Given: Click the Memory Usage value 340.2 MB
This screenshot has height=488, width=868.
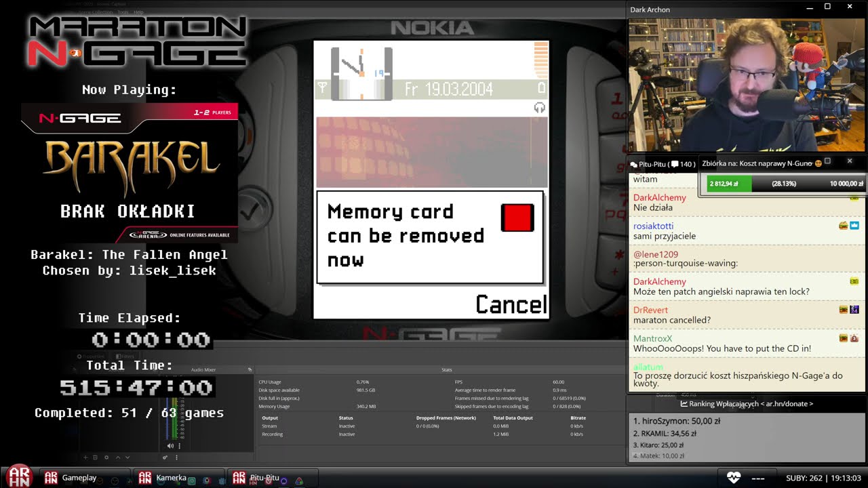Looking at the screenshot, I should click(x=366, y=407).
